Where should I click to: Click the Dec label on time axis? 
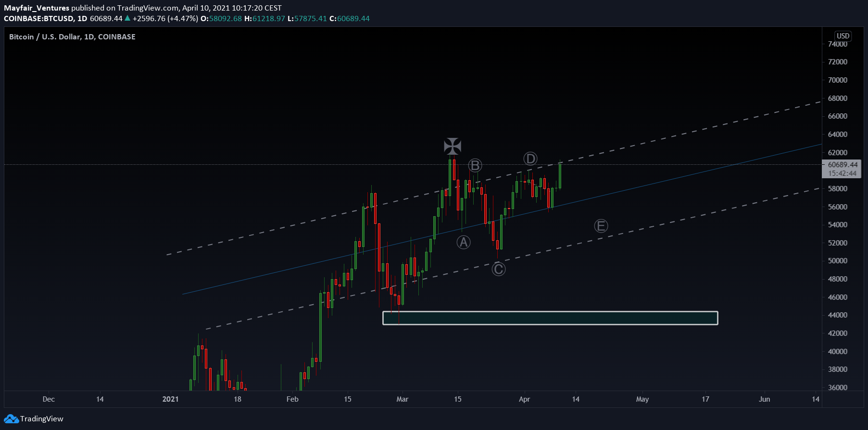(x=49, y=399)
